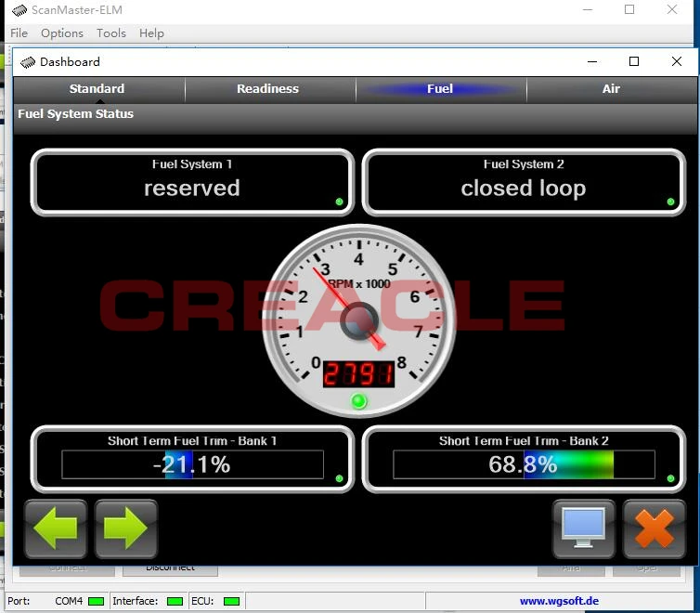The image size is (700, 613).
Task: Click the Interface green status indicator
Action: (x=175, y=602)
